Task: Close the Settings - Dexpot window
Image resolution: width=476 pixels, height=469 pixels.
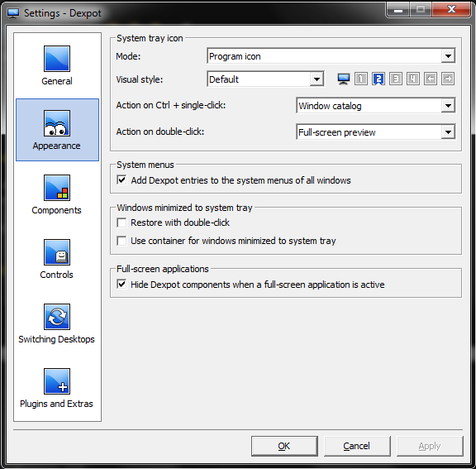Action: coord(451,10)
